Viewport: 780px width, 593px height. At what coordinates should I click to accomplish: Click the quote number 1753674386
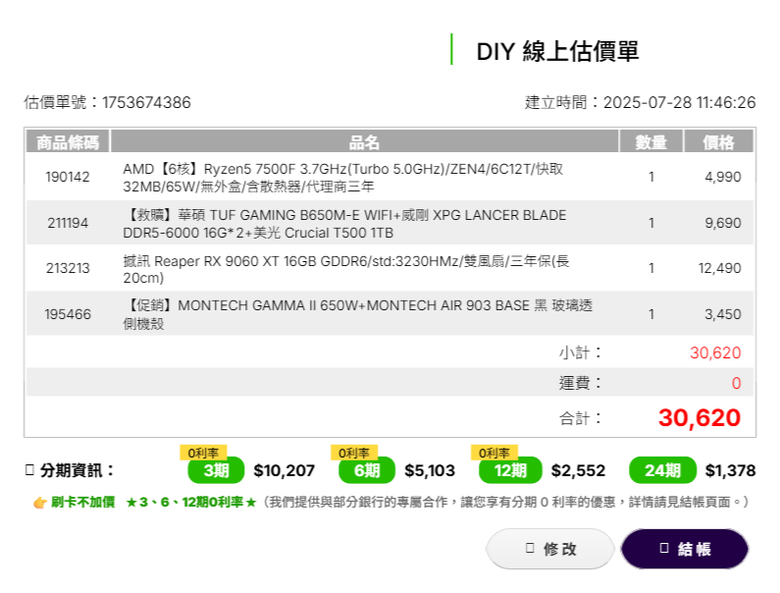(147, 102)
